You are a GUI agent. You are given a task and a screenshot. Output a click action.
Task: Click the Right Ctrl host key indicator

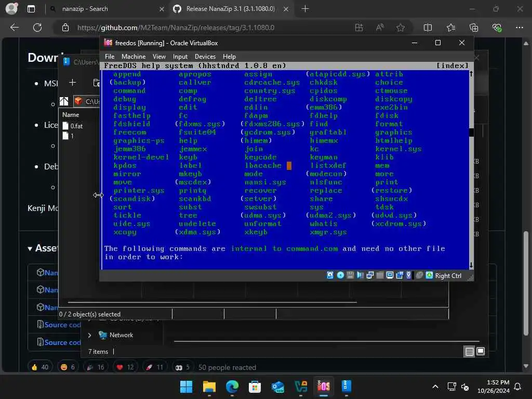click(448, 276)
